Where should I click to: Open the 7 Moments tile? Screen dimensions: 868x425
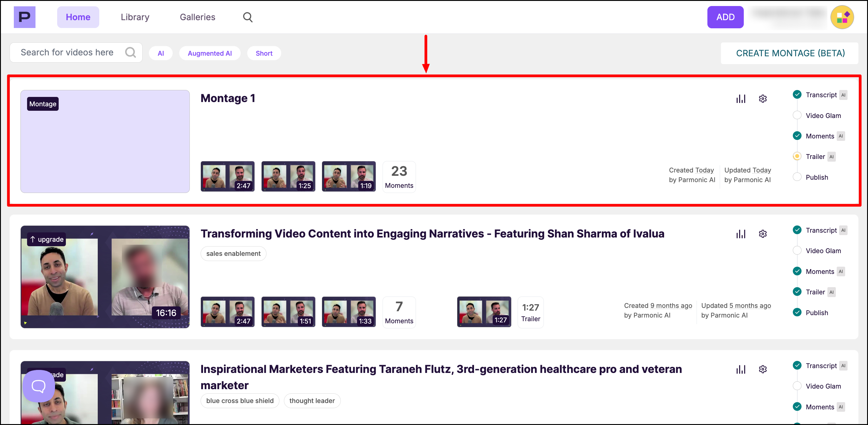click(399, 312)
